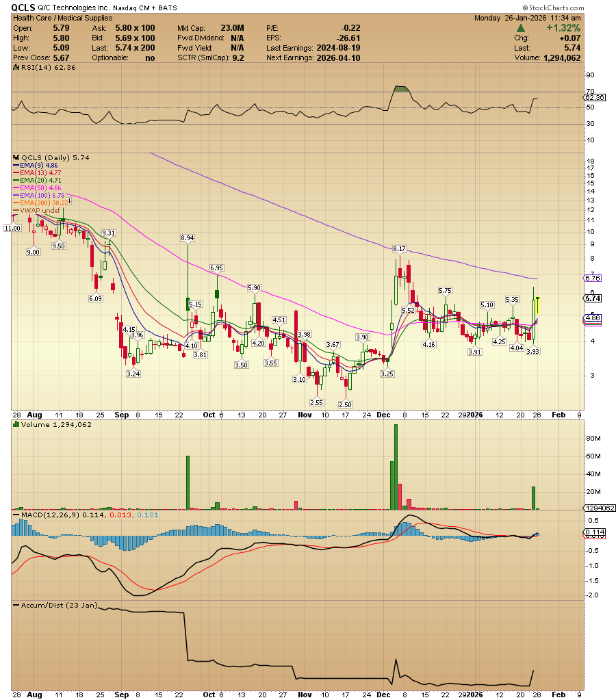Click the 3.93 price low label

[x=533, y=351]
